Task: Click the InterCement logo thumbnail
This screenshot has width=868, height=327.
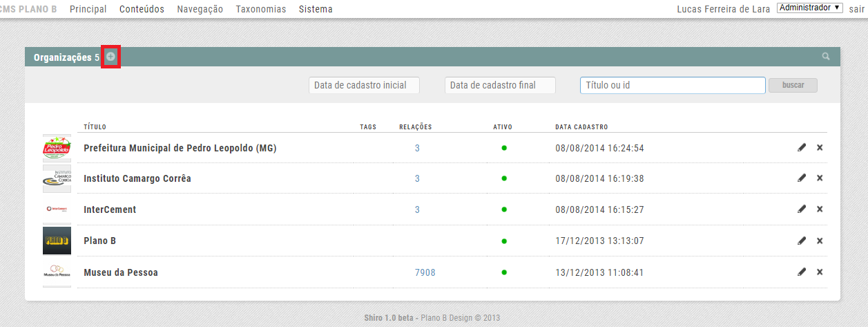Action: point(57,209)
